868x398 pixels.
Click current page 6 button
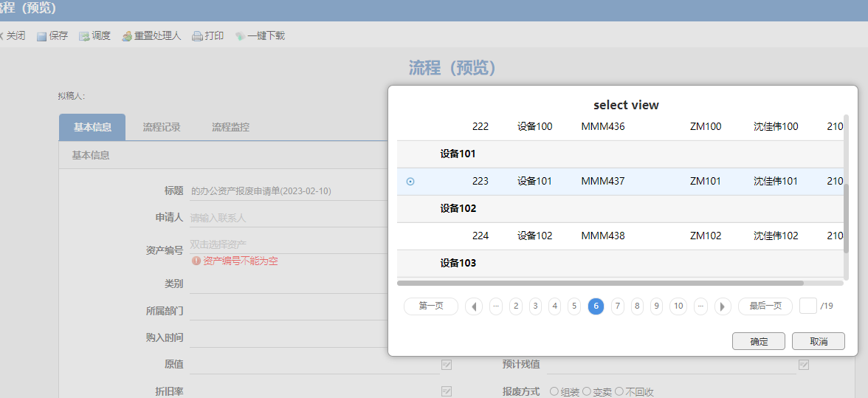coord(596,306)
